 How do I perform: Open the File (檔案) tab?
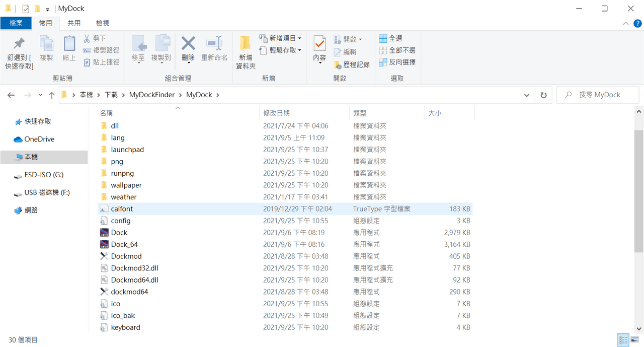point(16,23)
